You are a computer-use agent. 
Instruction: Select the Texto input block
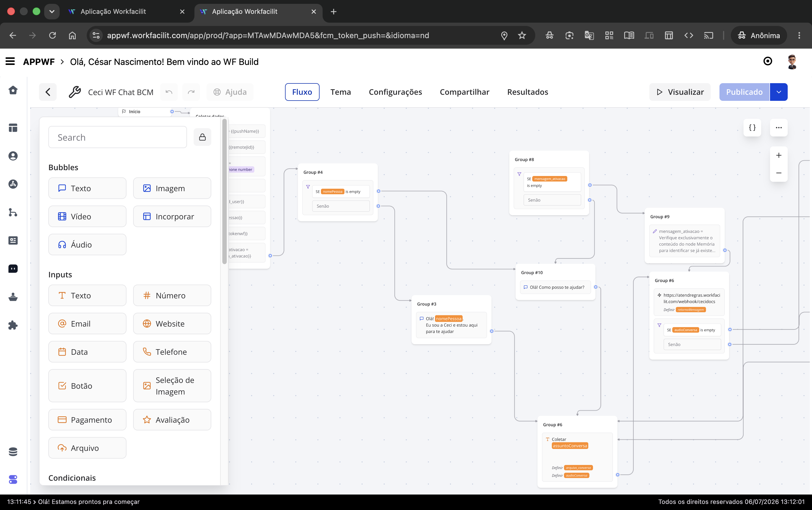pyautogui.click(x=87, y=296)
